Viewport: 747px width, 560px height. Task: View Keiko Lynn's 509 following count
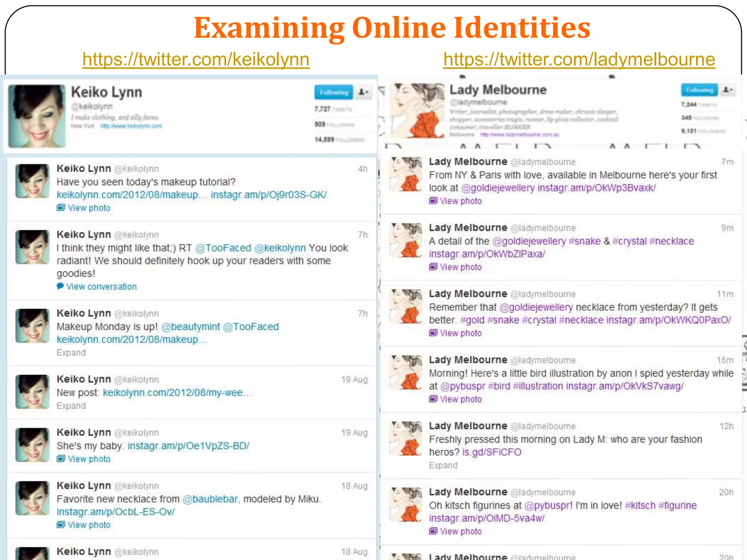pyautogui.click(x=334, y=124)
